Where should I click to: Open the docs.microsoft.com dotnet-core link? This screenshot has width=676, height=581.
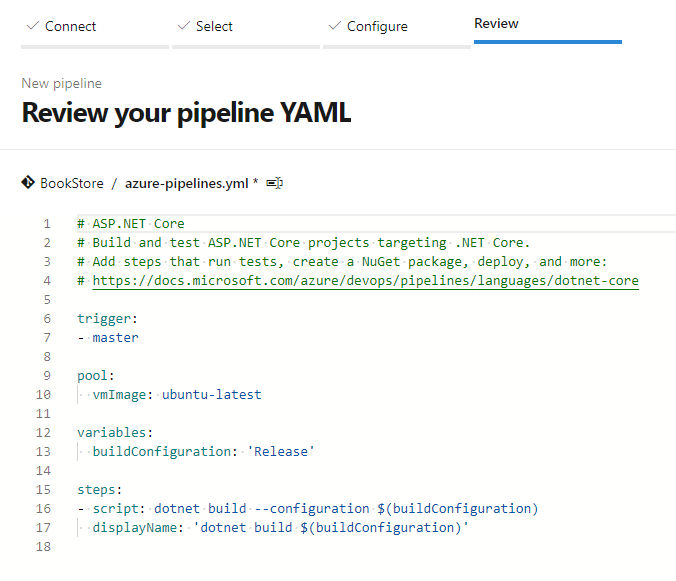click(x=365, y=281)
